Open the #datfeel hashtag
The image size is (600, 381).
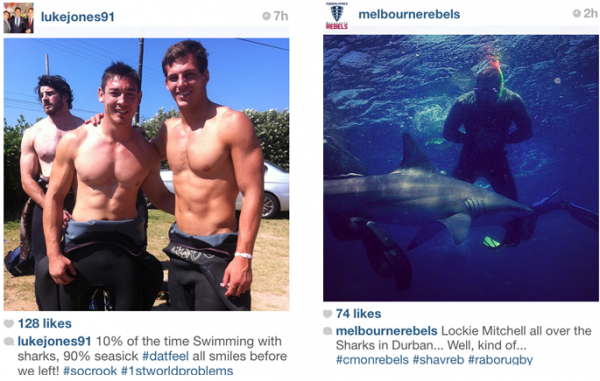tap(165, 356)
